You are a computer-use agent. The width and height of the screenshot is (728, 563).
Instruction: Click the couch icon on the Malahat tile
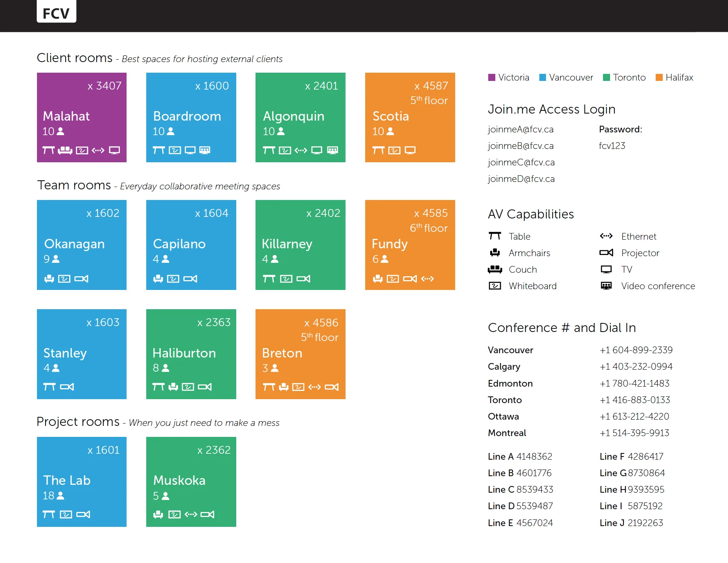click(x=65, y=150)
